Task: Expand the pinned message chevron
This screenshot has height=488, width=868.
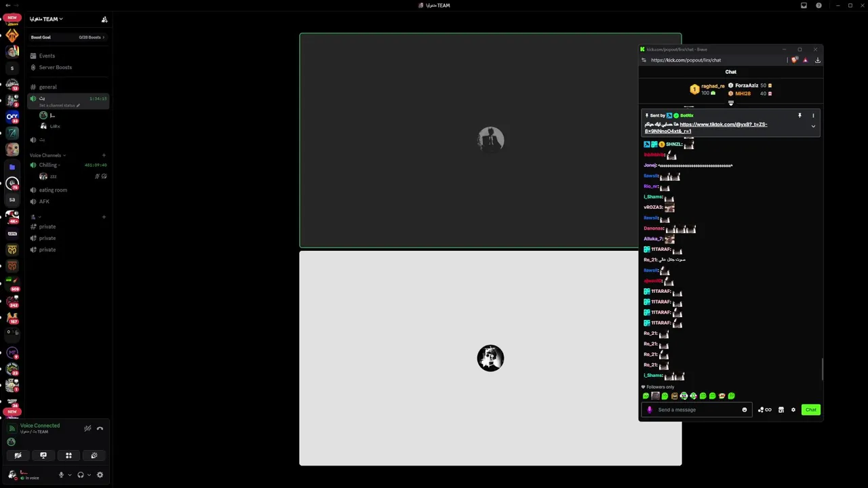Action: click(x=813, y=127)
